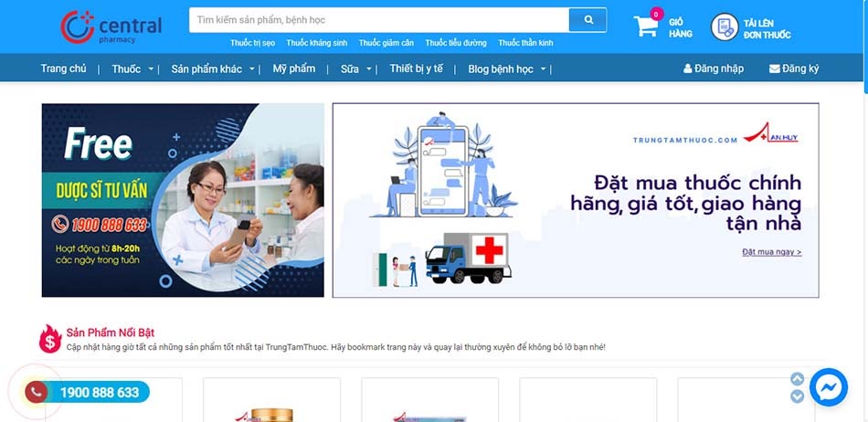Open Thiết bị y tế menu item

pos(417,69)
